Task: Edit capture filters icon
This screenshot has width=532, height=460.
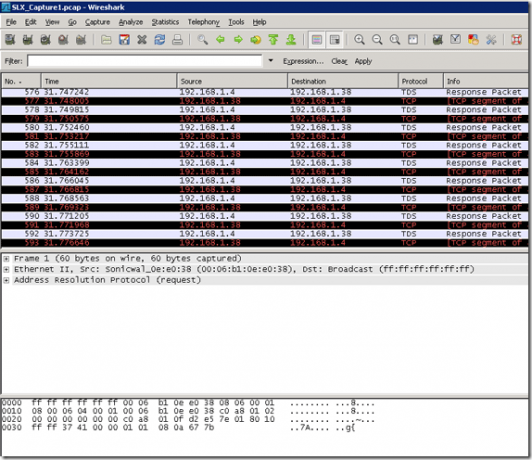Action: [438, 40]
